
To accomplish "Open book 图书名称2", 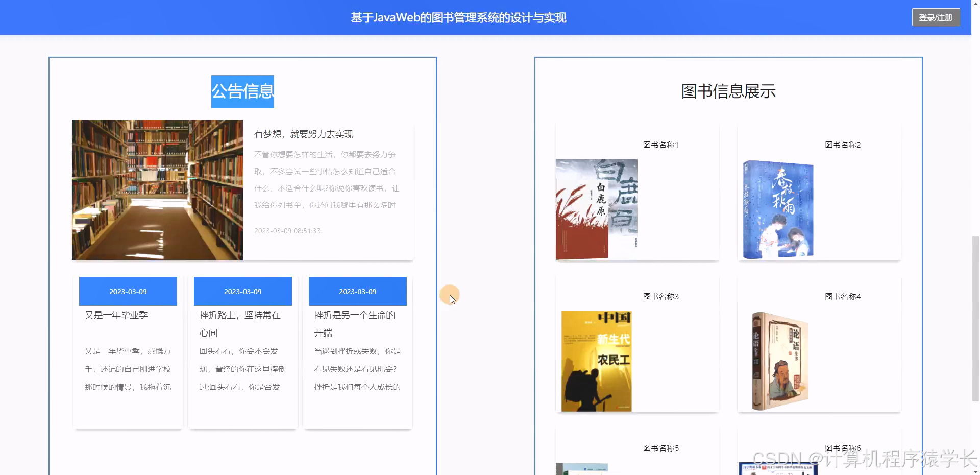I will pyautogui.click(x=842, y=145).
